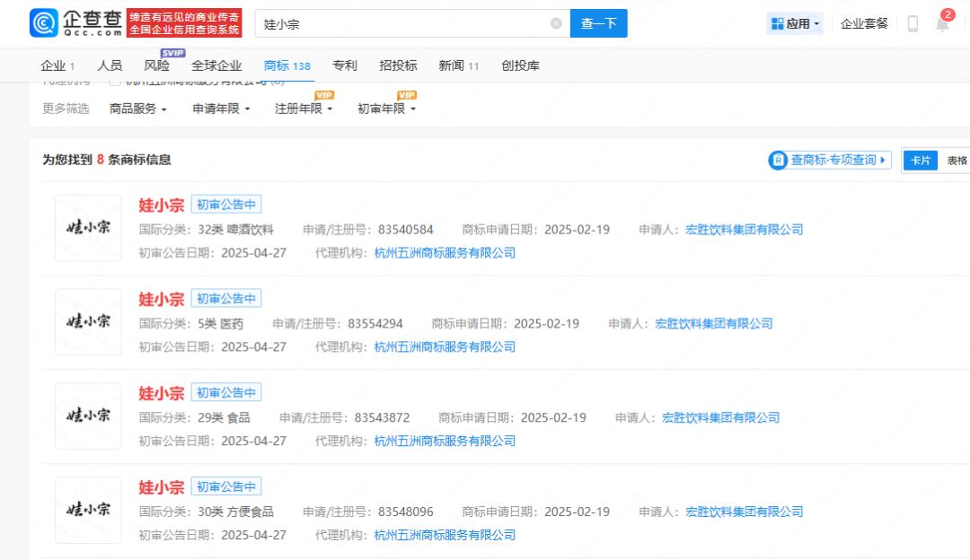
Task: Click the 查一下 search button
Action: (598, 23)
